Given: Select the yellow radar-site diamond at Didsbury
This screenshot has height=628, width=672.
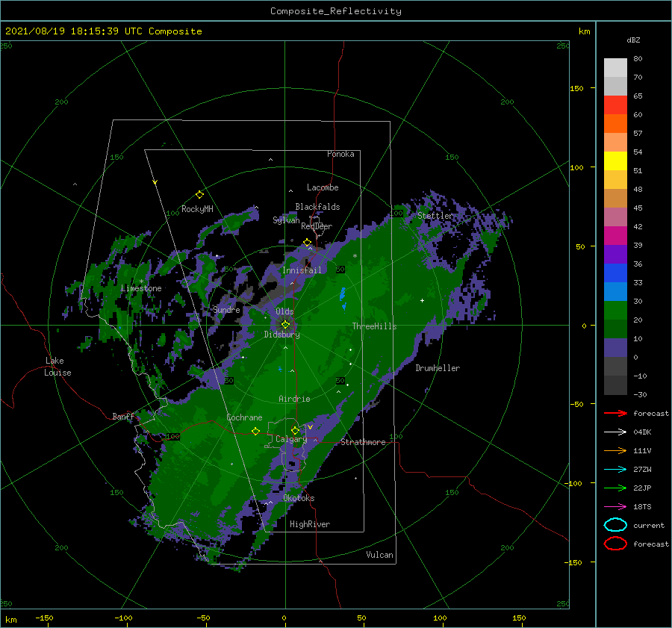Looking at the screenshot, I should tap(285, 325).
